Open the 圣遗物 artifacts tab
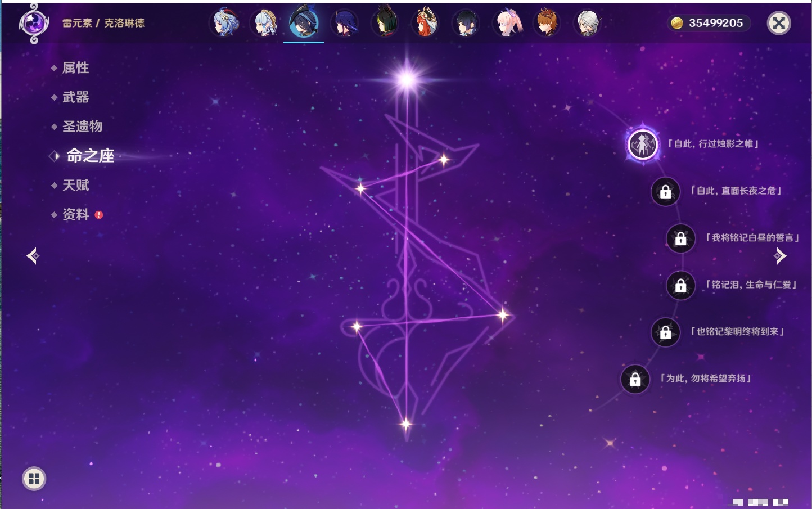Image resolution: width=812 pixels, height=509 pixels. pos(82,127)
